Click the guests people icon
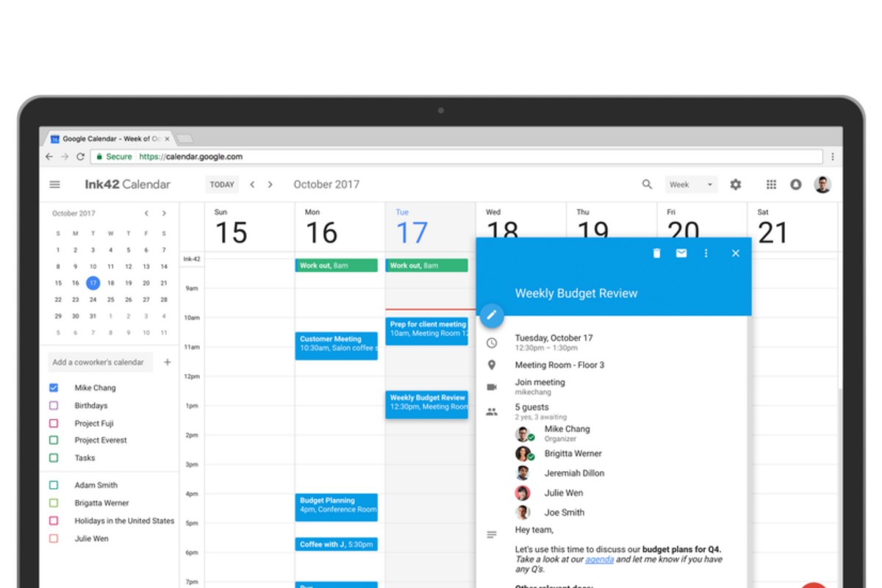This screenshot has height=588, width=882. (x=492, y=412)
